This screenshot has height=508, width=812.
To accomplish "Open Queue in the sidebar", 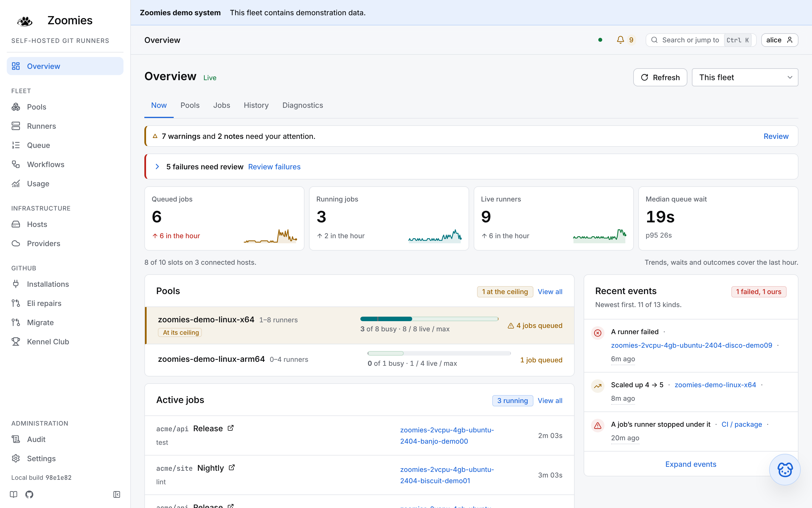I will click(x=65, y=145).
